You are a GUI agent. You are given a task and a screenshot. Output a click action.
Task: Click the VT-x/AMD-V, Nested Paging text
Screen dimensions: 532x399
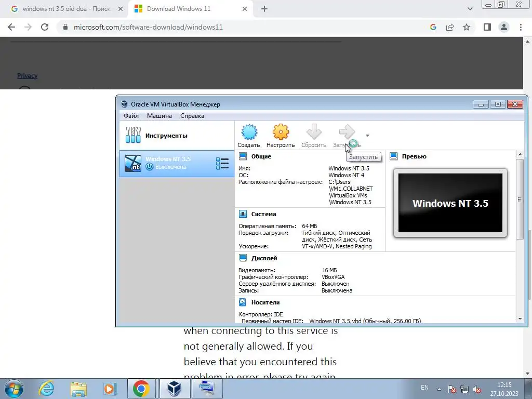coord(337,246)
